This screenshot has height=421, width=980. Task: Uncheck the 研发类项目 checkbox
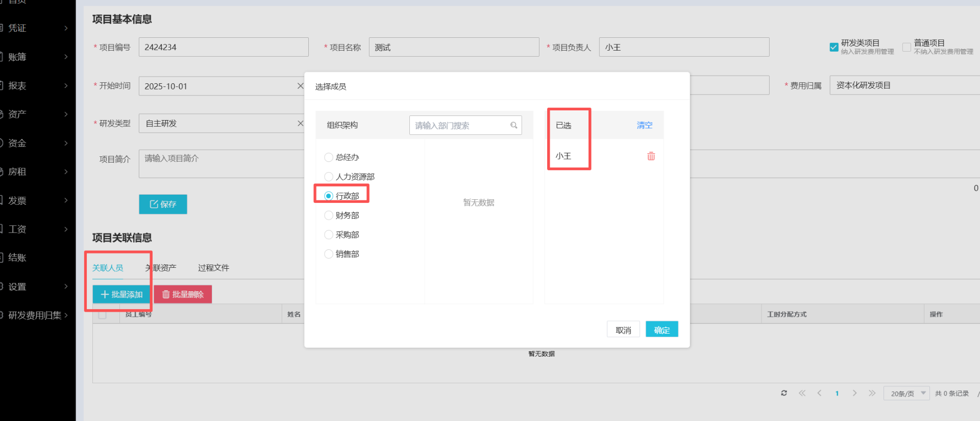point(834,47)
